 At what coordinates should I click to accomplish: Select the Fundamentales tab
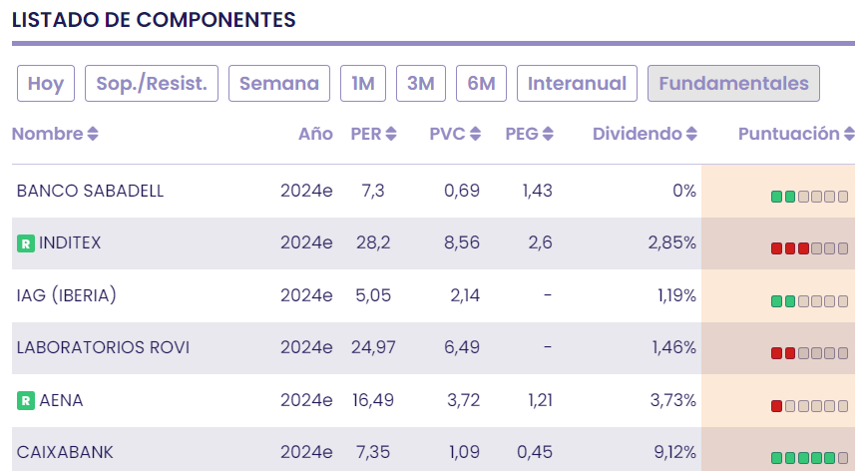733,84
